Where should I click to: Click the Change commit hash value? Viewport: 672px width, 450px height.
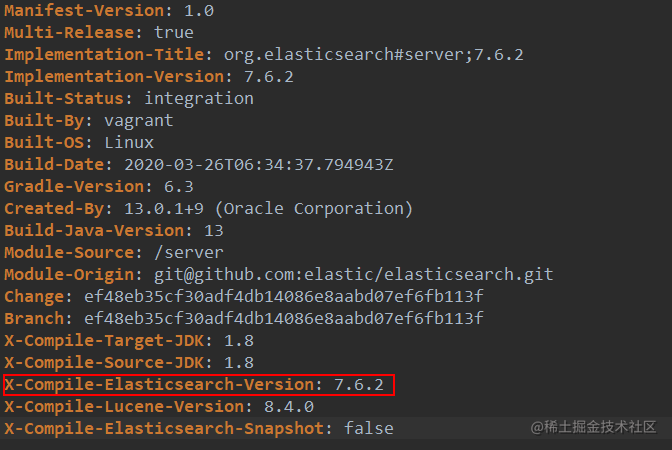[x=284, y=297]
